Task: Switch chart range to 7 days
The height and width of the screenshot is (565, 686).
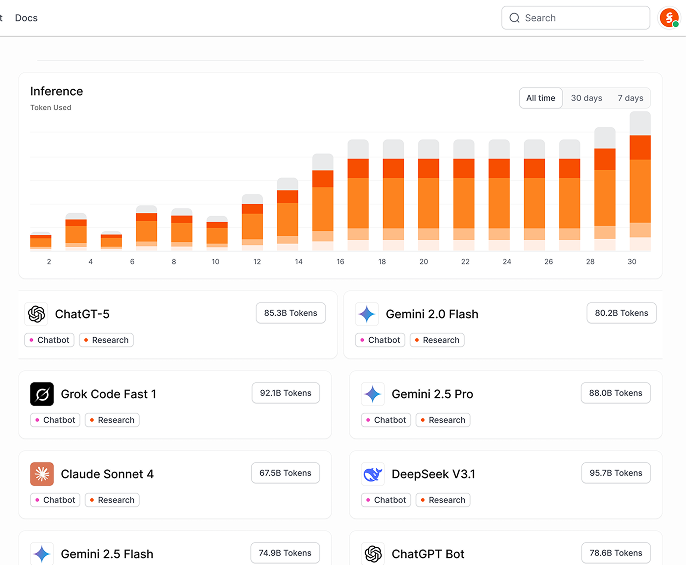Action: coord(630,98)
